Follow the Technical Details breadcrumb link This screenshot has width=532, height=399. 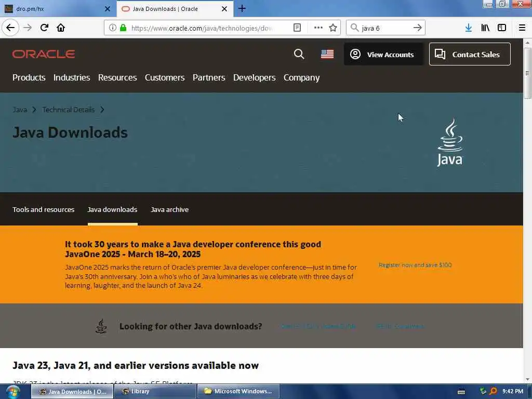tap(68, 110)
